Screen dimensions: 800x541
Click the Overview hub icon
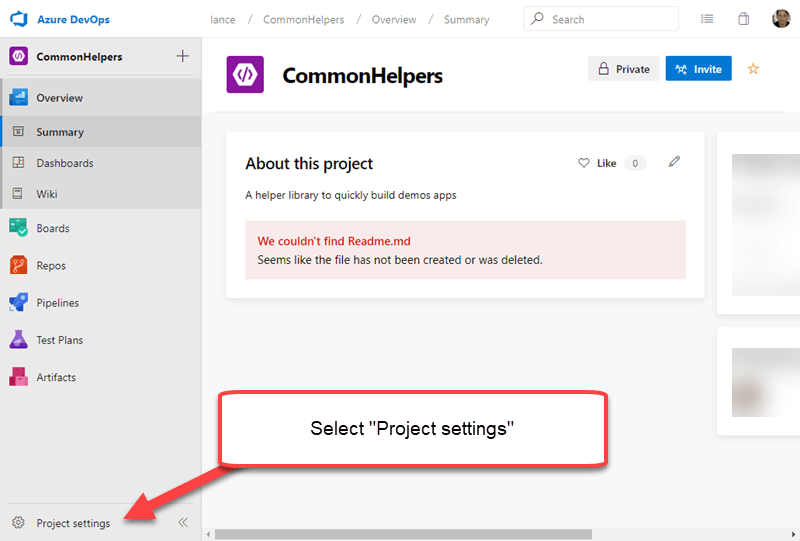click(x=18, y=97)
